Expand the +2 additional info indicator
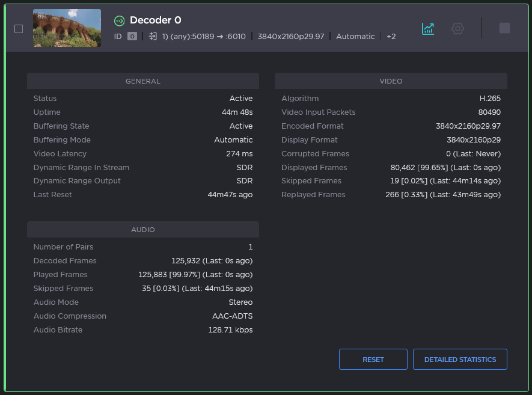The width and height of the screenshot is (532, 395). click(x=391, y=37)
